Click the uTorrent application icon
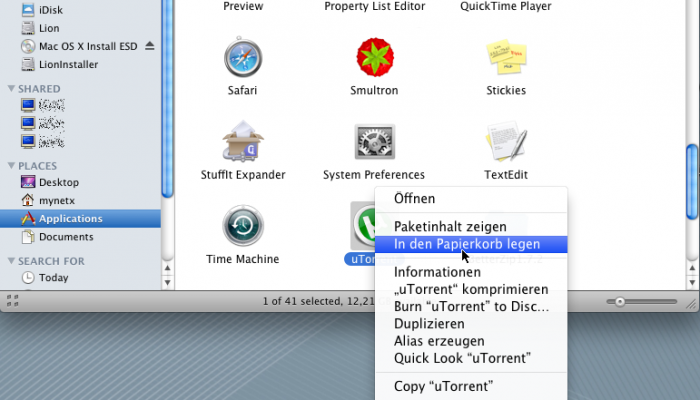This screenshot has height=400, width=700. [x=364, y=225]
